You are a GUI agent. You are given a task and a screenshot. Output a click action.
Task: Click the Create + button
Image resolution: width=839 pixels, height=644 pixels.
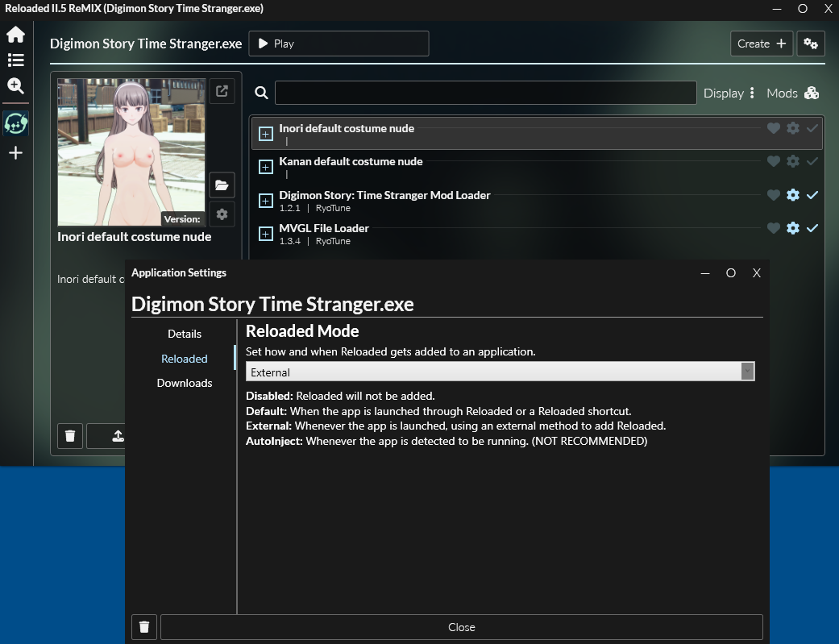point(762,44)
